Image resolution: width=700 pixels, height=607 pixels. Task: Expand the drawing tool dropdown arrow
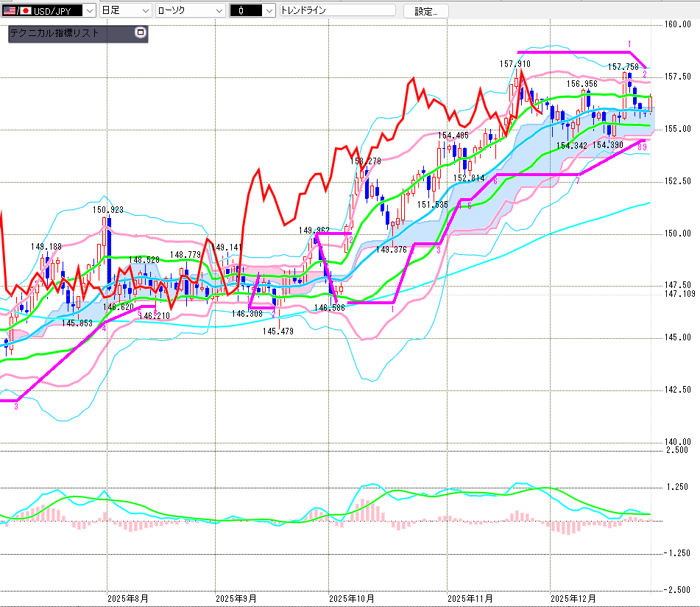click(x=269, y=11)
